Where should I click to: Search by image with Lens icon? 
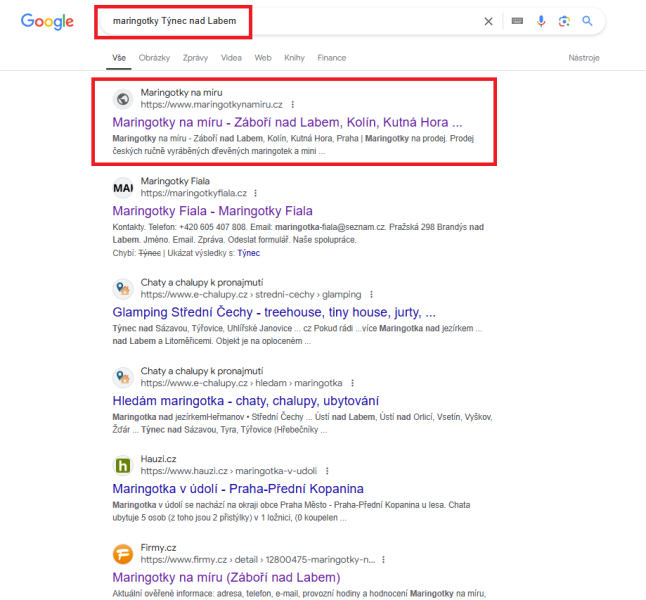[564, 21]
